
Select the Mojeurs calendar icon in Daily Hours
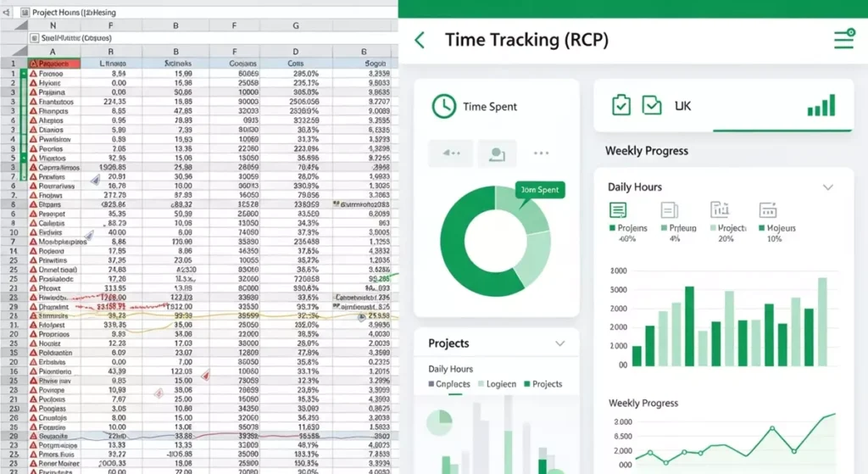coord(768,210)
